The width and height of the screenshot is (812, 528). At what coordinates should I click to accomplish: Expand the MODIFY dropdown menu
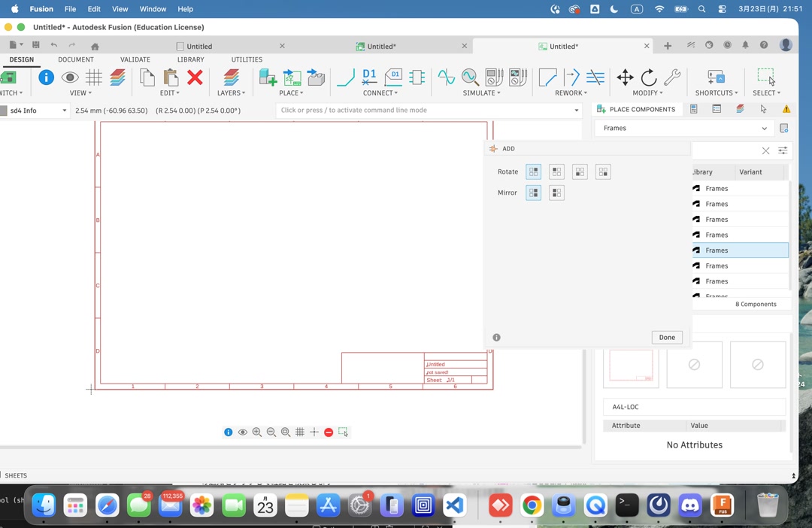tap(647, 93)
